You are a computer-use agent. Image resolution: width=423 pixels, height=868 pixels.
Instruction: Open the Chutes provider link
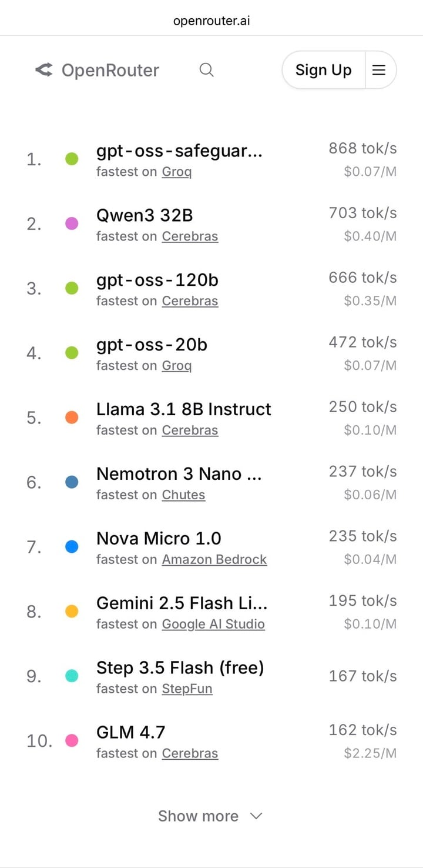pos(183,495)
